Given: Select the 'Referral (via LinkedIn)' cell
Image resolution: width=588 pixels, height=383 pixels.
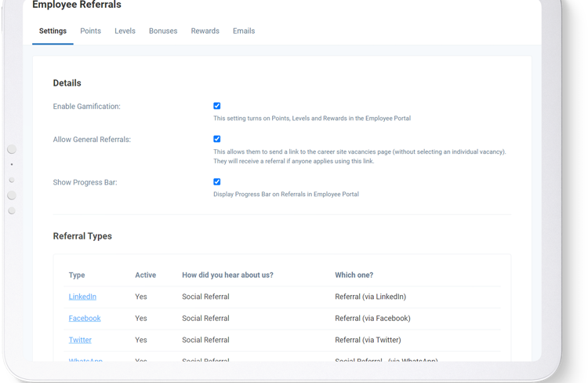Looking at the screenshot, I should pos(370,297).
